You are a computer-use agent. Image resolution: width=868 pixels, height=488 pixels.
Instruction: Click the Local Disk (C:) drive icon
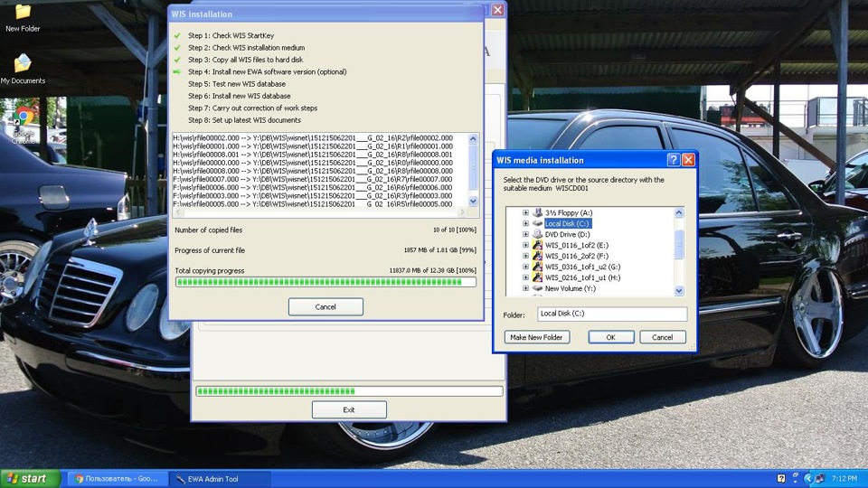(537, 223)
